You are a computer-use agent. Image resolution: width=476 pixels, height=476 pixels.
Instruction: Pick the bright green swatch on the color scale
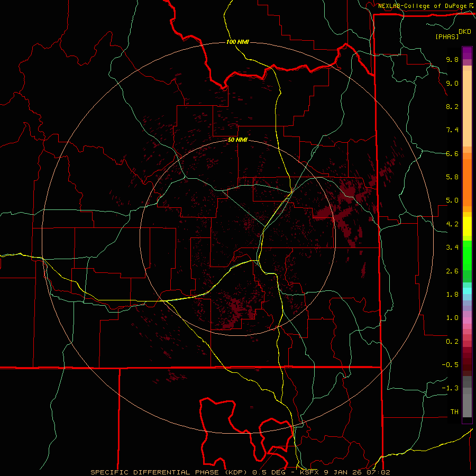tap(467, 255)
